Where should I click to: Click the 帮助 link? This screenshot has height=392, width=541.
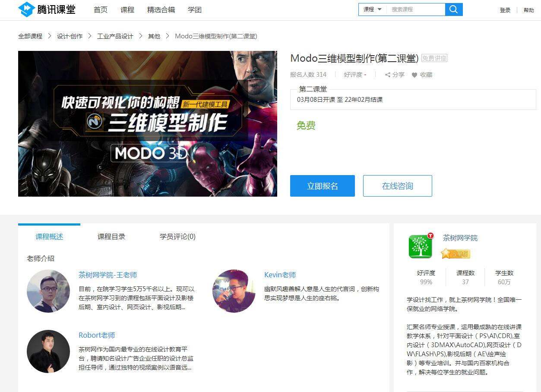click(529, 10)
